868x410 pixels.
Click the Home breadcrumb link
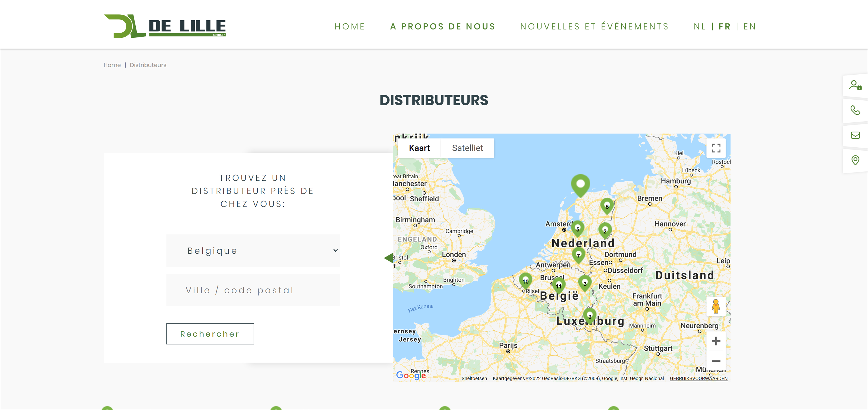coord(112,65)
